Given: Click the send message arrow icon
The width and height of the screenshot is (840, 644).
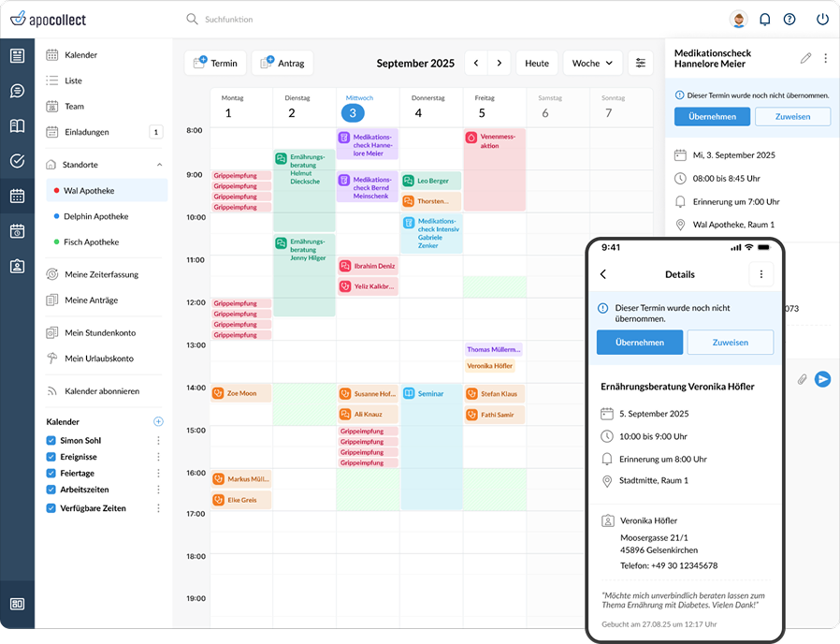Looking at the screenshot, I should [822, 379].
